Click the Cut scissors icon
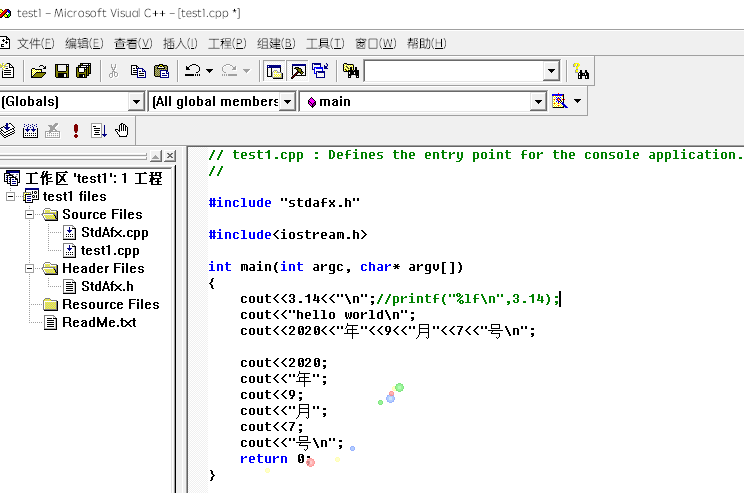 click(113, 71)
